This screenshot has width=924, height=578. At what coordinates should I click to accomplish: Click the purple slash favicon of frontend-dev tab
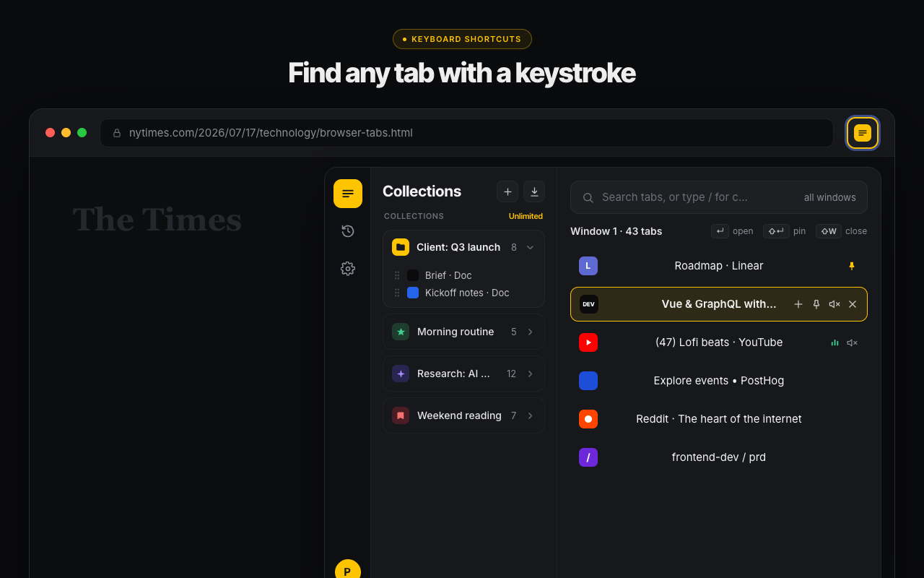tap(588, 457)
